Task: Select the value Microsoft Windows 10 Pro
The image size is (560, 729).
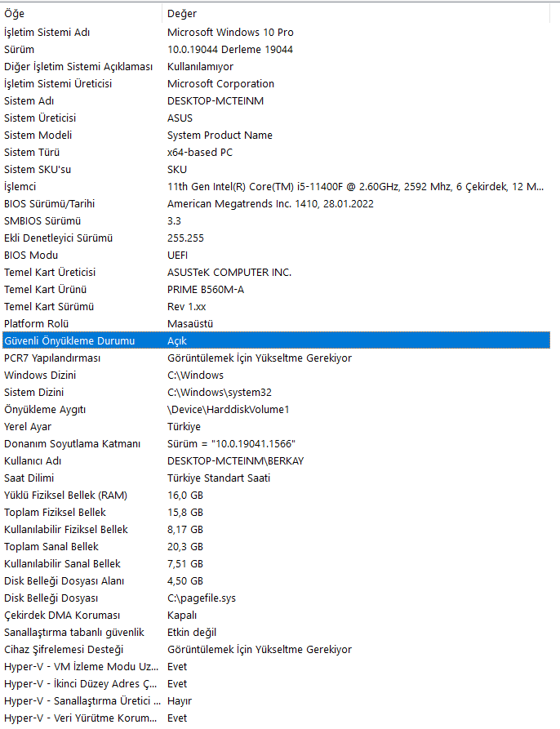Action: coord(230,32)
